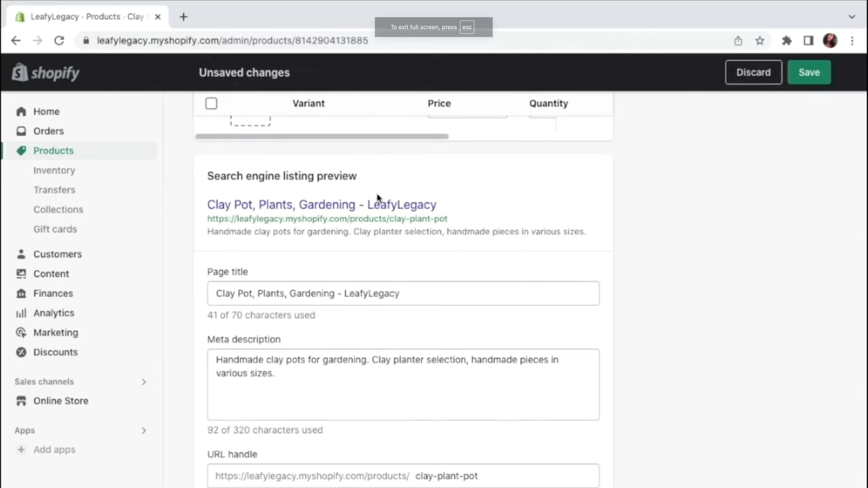
Task: Click the lock icon in address bar
Action: pyautogui.click(x=86, y=41)
